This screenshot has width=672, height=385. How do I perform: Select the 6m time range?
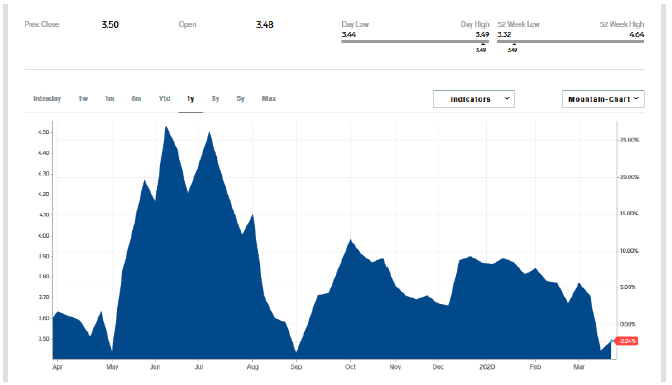136,99
